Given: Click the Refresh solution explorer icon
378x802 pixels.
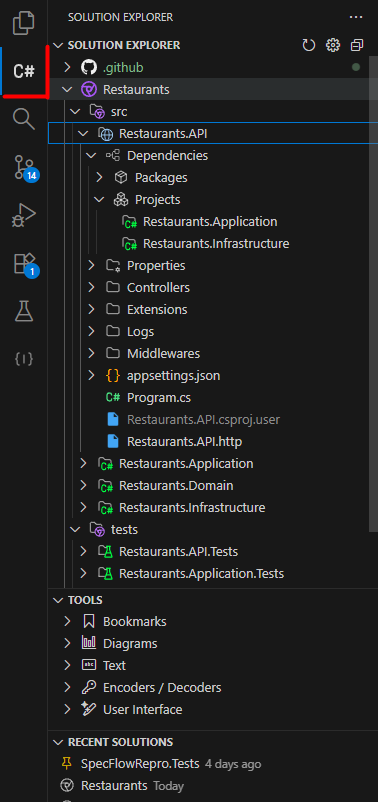Looking at the screenshot, I should (308, 46).
